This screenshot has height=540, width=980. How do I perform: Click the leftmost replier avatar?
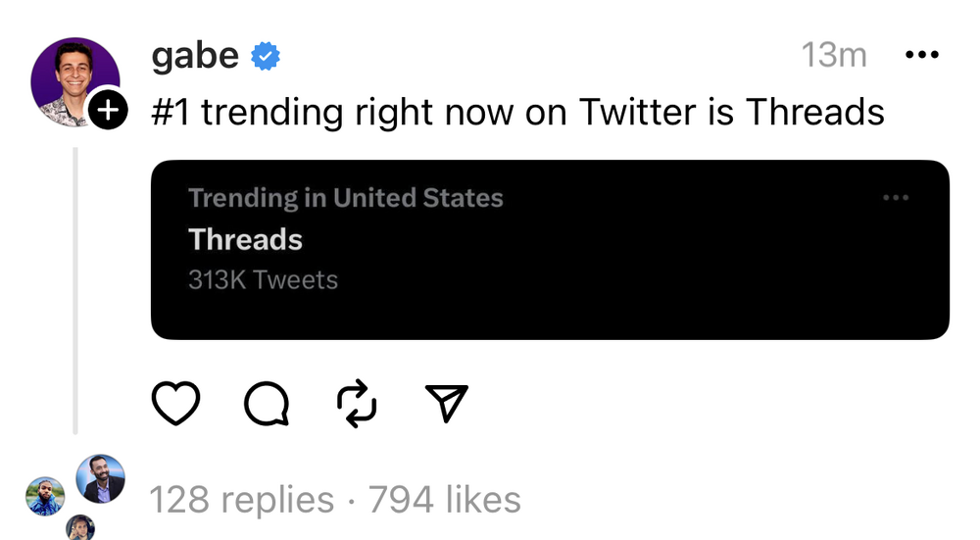[45, 496]
